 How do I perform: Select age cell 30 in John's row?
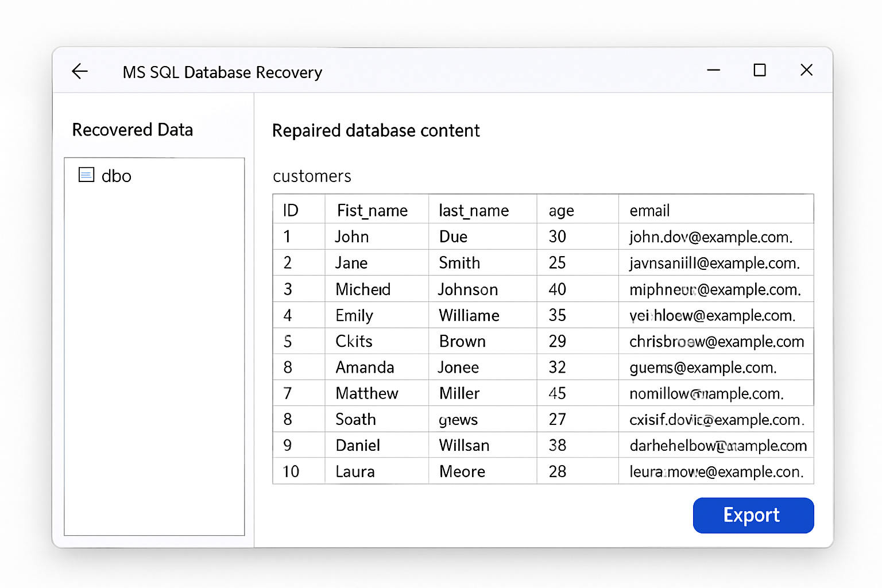click(x=578, y=237)
